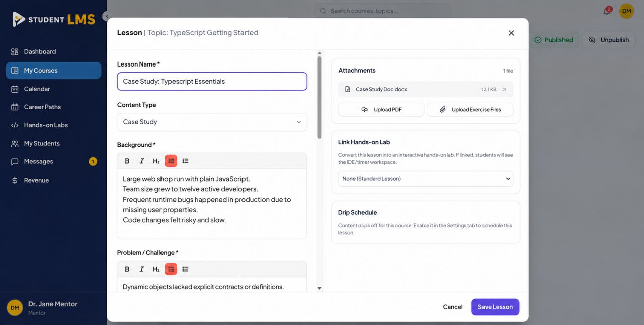
Task: Collapse the sidebar with chevron button
Action: [x=106, y=16]
